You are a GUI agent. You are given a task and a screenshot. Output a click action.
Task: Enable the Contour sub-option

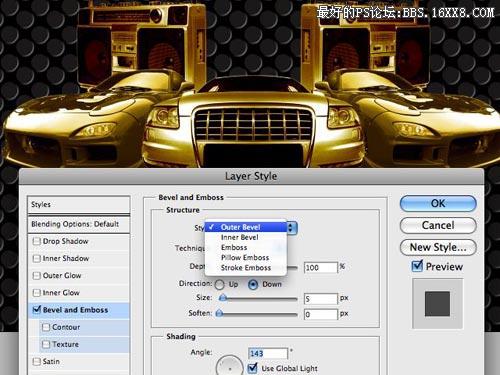[x=46, y=327]
